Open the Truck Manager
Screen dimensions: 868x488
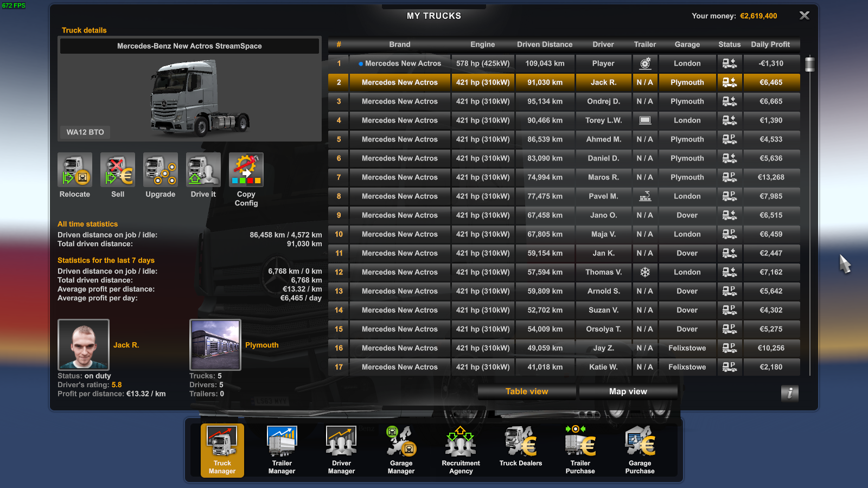pos(222,451)
